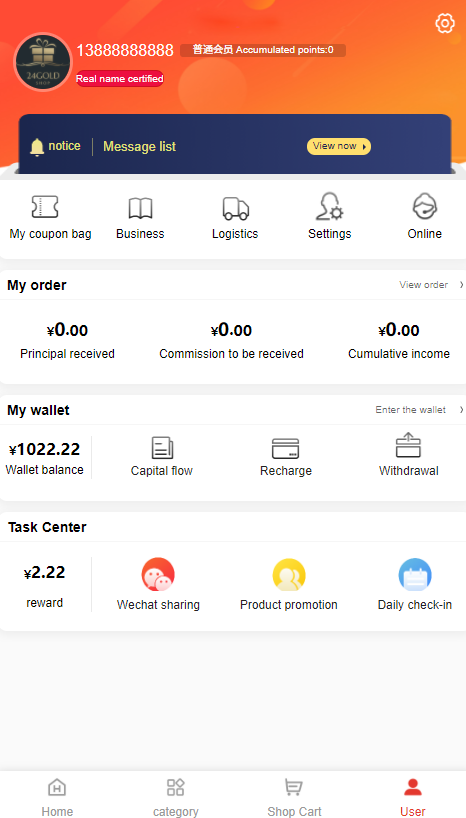Open My coupon bag ticket icon

(45, 207)
